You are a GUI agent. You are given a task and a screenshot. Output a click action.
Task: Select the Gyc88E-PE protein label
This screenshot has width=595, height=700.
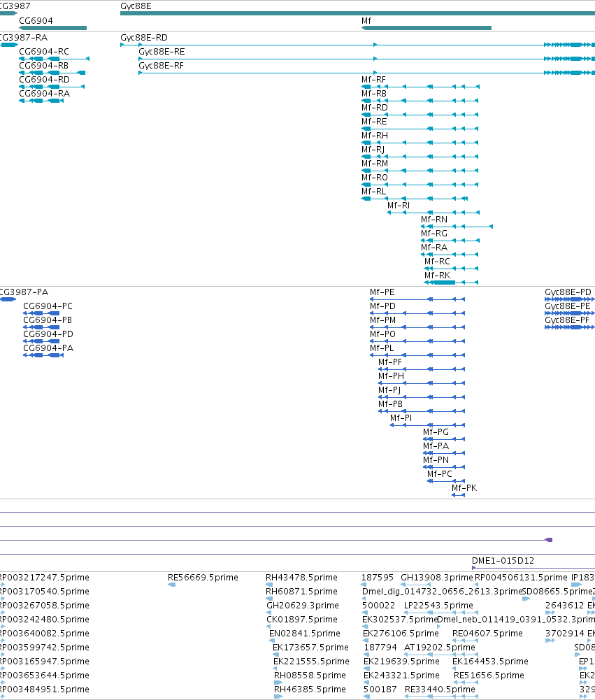(567, 306)
